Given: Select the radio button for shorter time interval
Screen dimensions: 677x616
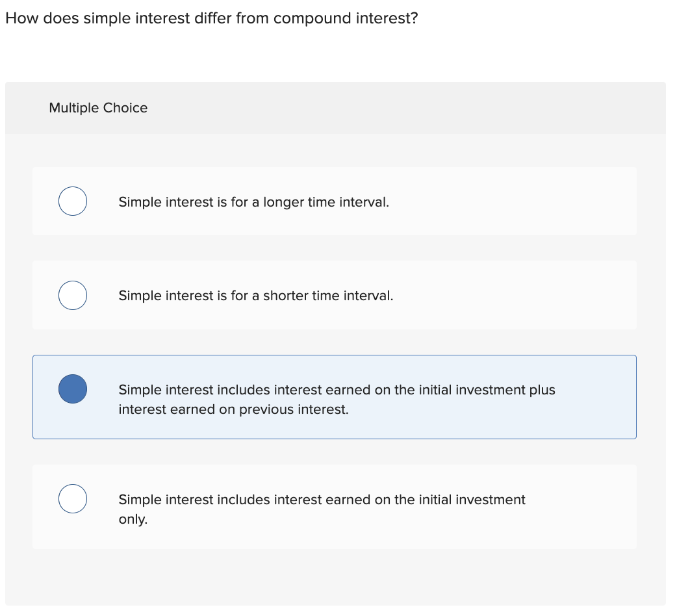Looking at the screenshot, I should pos(73,295).
